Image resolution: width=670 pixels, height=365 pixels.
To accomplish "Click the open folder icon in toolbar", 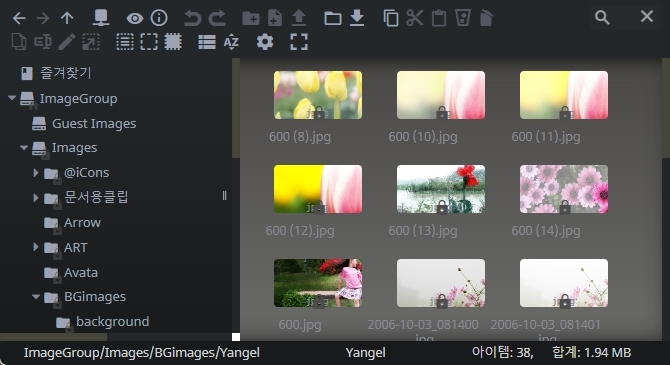I will point(333,18).
